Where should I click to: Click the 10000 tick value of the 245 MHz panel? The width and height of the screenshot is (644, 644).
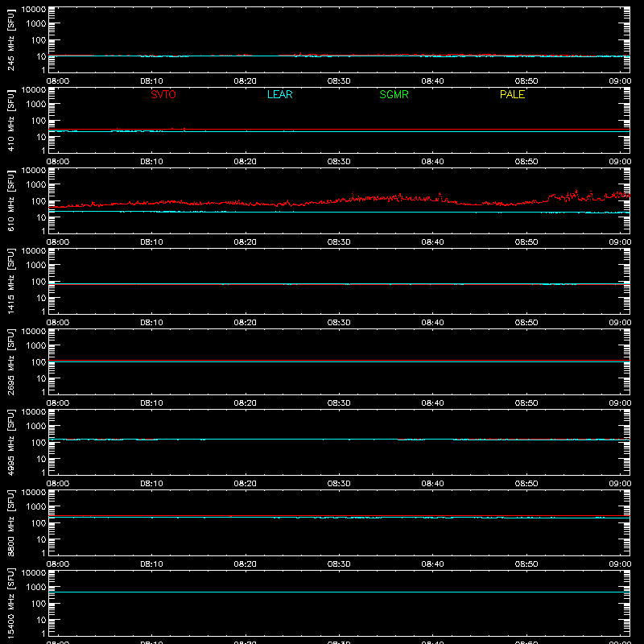pos(34,10)
